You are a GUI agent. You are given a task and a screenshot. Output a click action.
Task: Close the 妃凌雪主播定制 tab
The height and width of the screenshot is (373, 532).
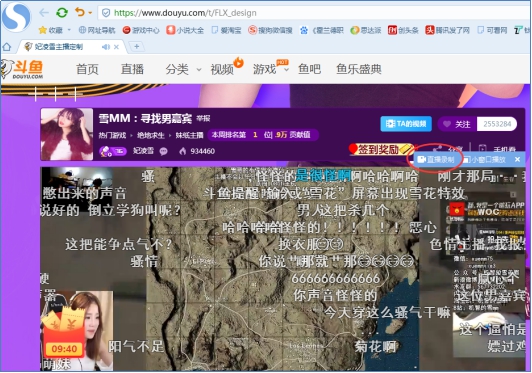116,47
